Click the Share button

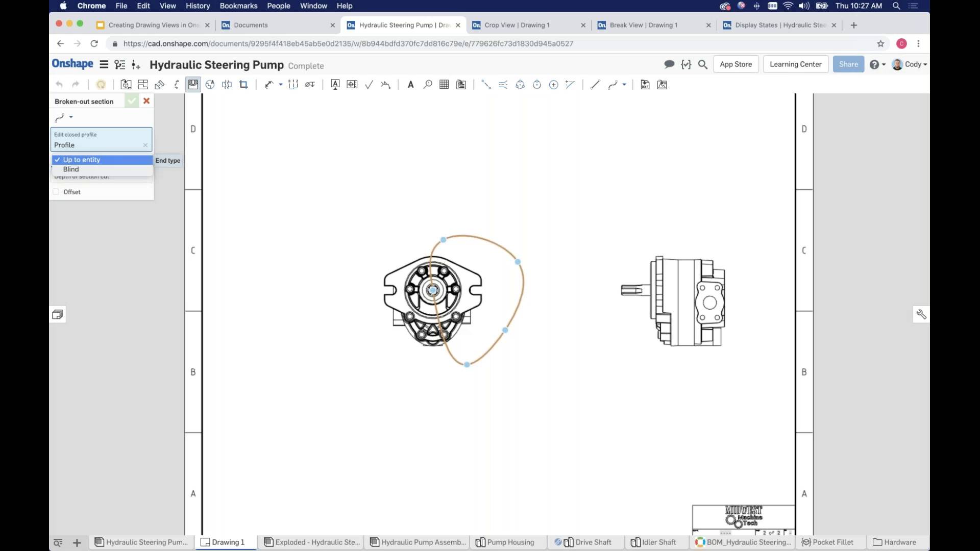click(848, 64)
